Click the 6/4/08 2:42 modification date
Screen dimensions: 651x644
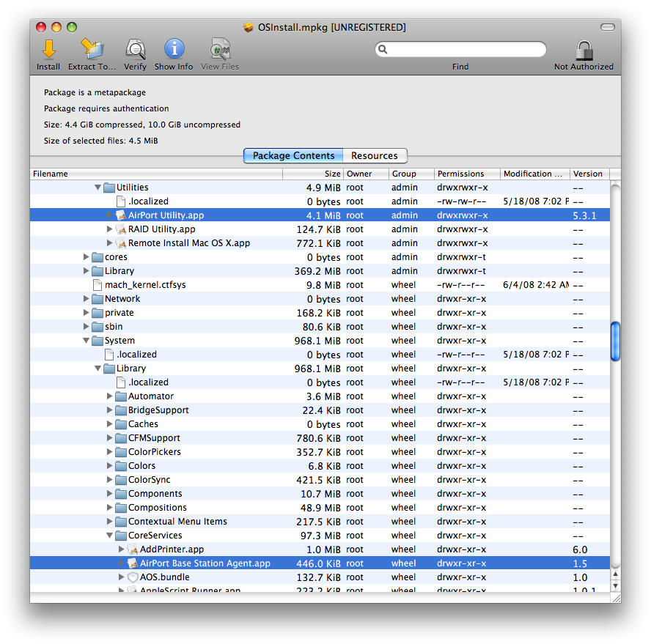536,285
